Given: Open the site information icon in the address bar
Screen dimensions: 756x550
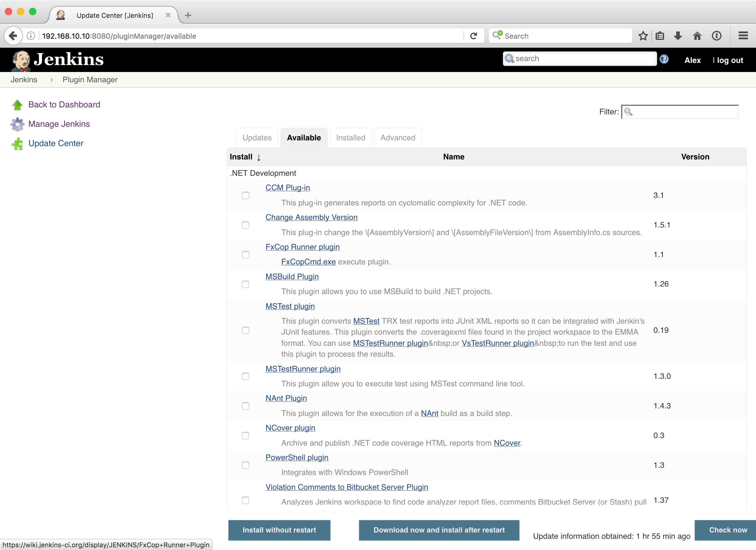Looking at the screenshot, I should (x=31, y=36).
